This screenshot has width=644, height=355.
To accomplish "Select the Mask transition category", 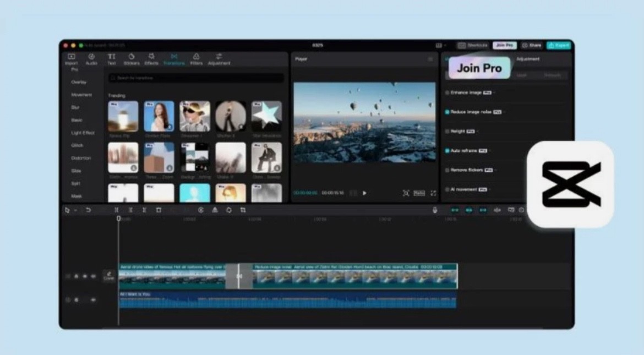I will pos(76,196).
